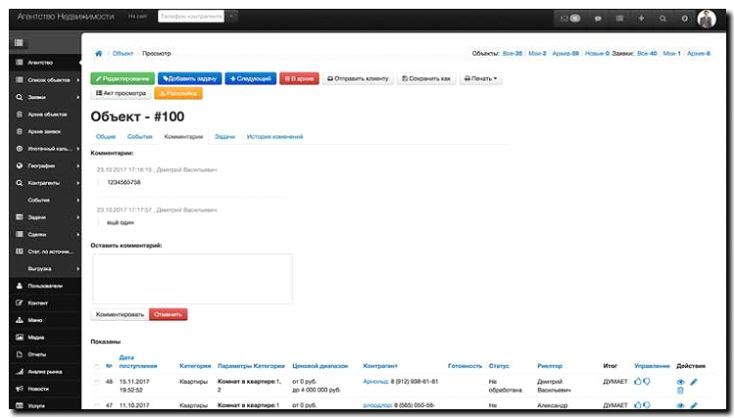Image resolution: width=735 pixels, height=418 pixels.
Task: Open the hamburger menu in the sidebar
Action: 18,45
